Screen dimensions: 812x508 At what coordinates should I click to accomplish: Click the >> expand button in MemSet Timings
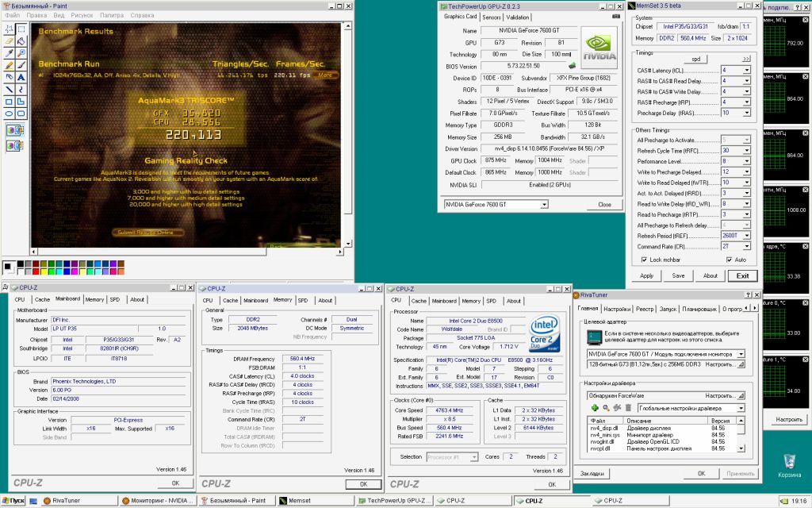(745, 59)
